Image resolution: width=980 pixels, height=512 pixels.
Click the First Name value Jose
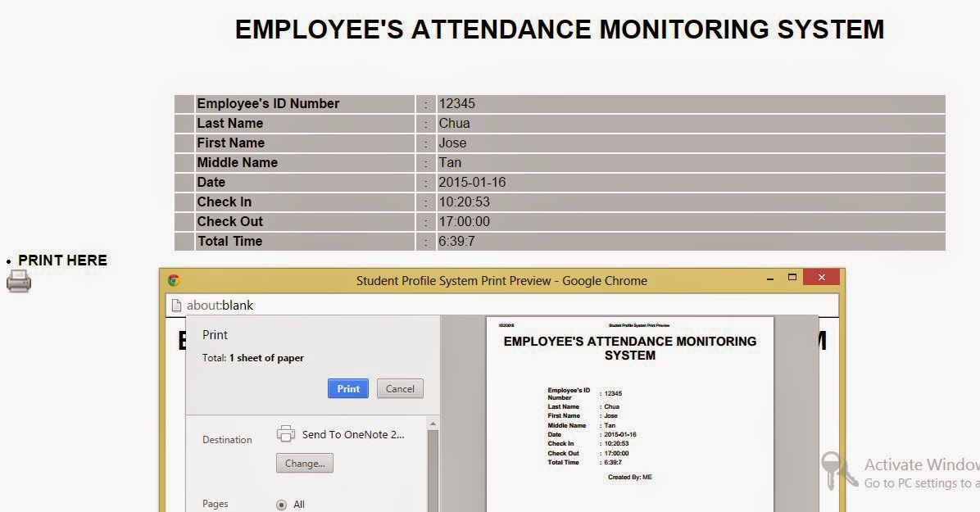click(452, 143)
